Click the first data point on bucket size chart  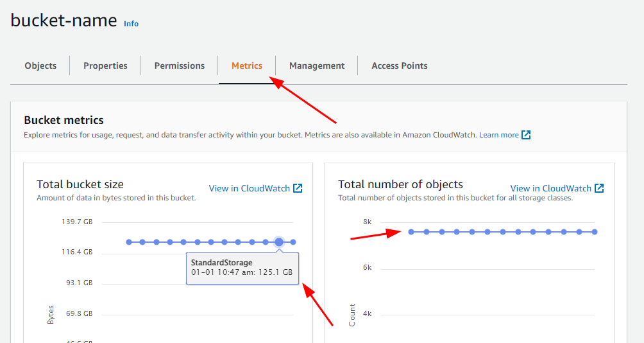pyautogui.click(x=129, y=242)
